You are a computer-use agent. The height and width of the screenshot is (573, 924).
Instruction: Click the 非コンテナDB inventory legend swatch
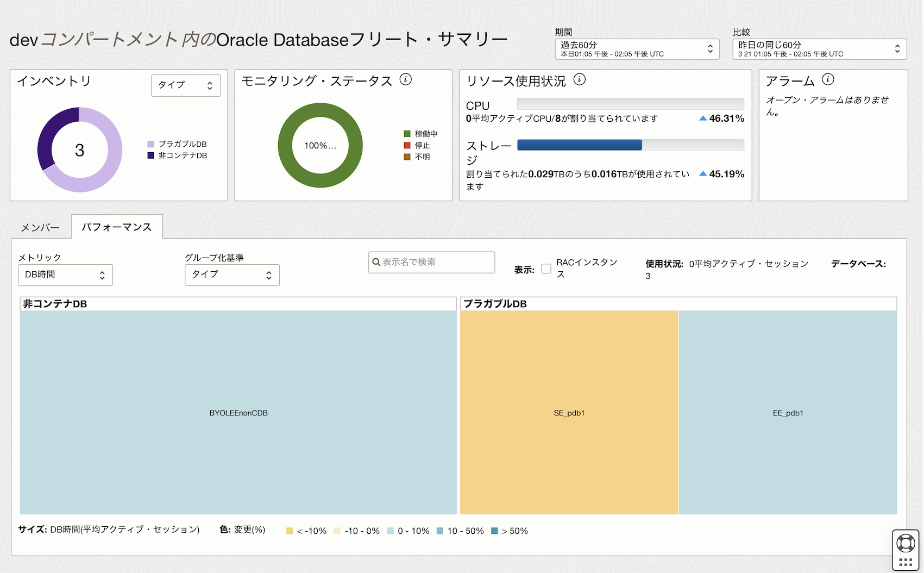[151, 155]
